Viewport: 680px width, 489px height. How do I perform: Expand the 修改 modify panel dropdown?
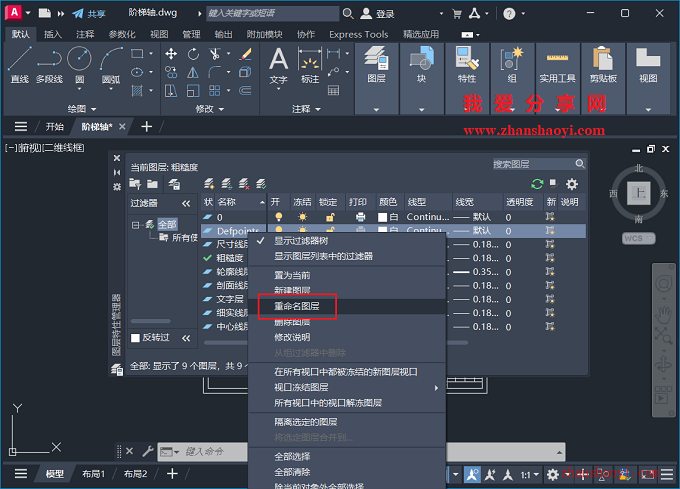(209, 109)
